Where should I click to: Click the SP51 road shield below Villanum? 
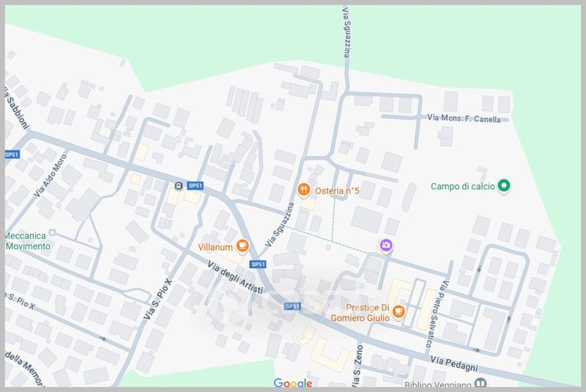pos(257,264)
